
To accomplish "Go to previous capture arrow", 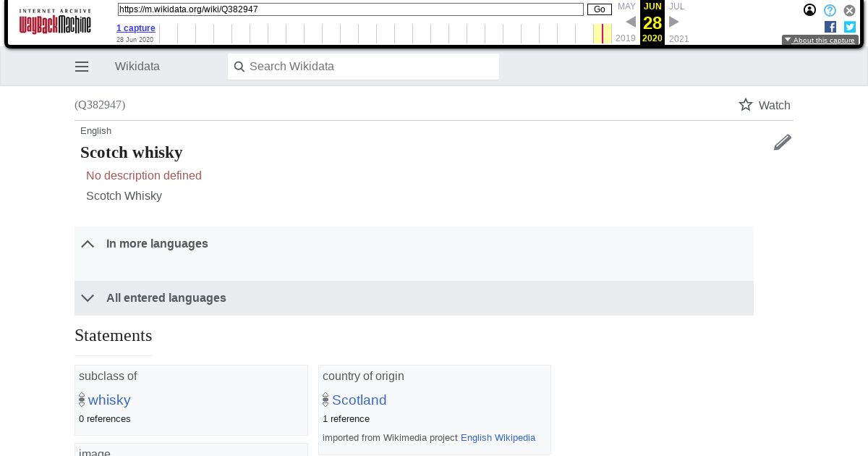I will 631,22.
